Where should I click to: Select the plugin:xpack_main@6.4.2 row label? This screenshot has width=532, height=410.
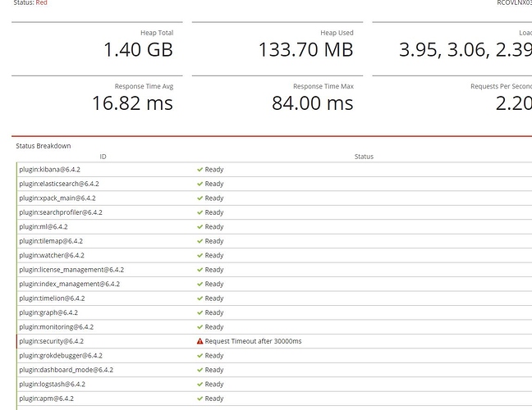point(57,198)
